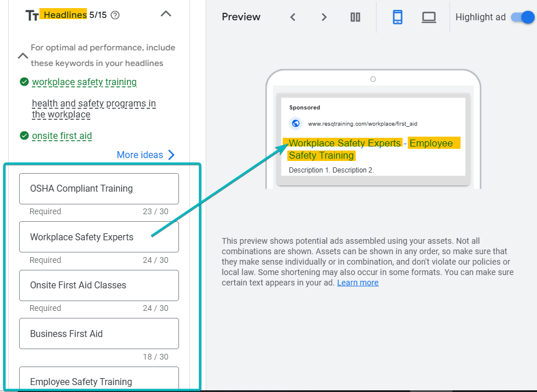Open More ideas
Viewport: 537px width, 392px height.
pos(145,155)
